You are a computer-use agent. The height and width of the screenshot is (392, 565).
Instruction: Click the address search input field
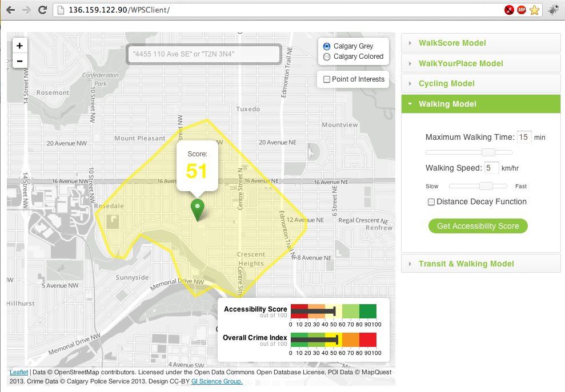pos(204,54)
